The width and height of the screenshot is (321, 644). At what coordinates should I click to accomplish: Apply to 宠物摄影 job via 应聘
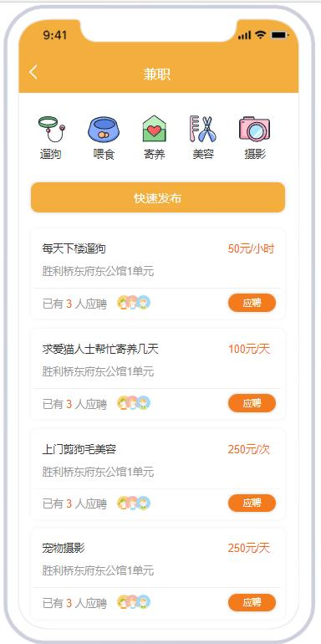252,603
